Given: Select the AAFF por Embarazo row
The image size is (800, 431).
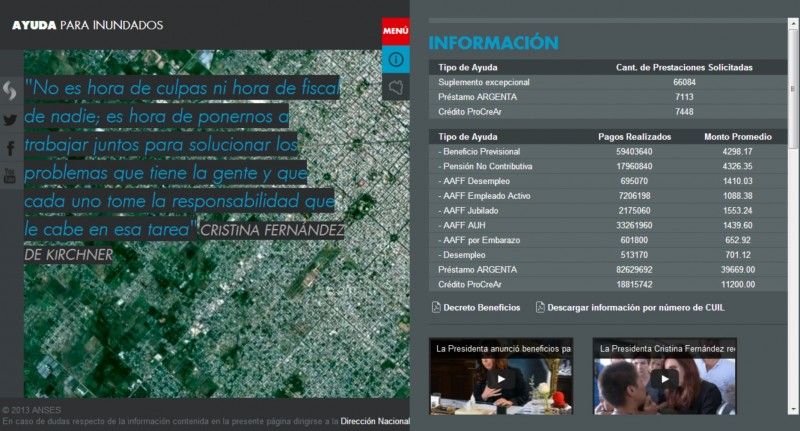Looking at the screenshot, I should [608, 240].
